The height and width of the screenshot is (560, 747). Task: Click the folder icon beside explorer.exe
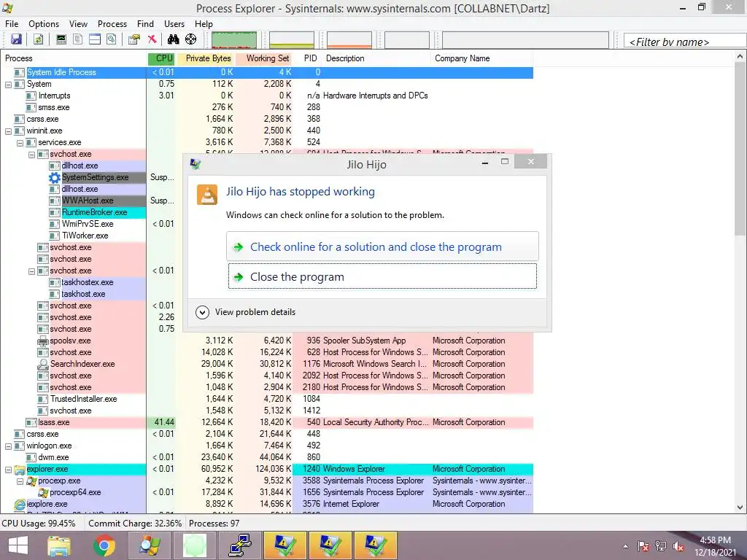[20, 470]
